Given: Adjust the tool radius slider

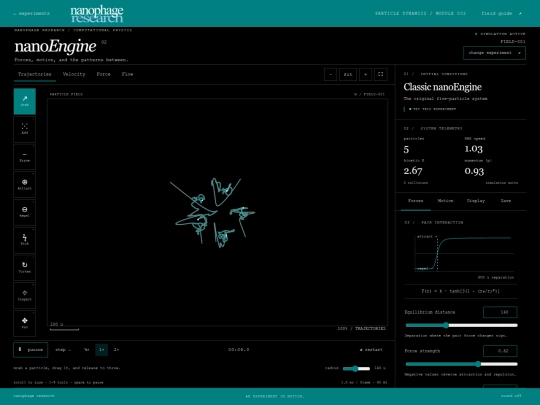Looking at the screenshot, I should pos(356,368).
